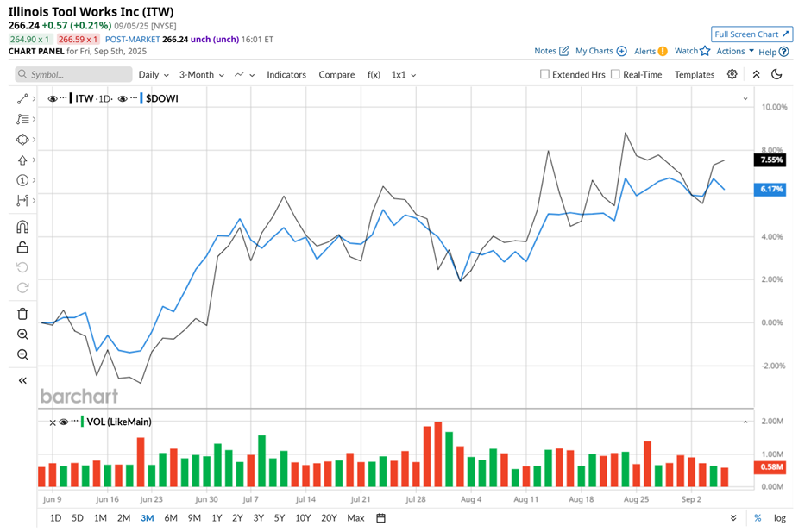
Task: Click the VOL green color swatch
Action: click(x=82, y=422)
